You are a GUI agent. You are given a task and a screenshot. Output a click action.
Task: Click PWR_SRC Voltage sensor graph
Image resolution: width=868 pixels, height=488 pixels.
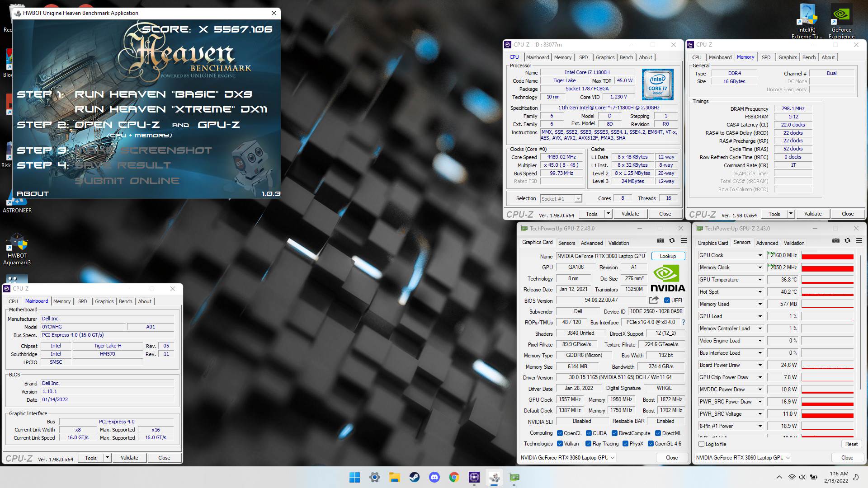[827, 414]
